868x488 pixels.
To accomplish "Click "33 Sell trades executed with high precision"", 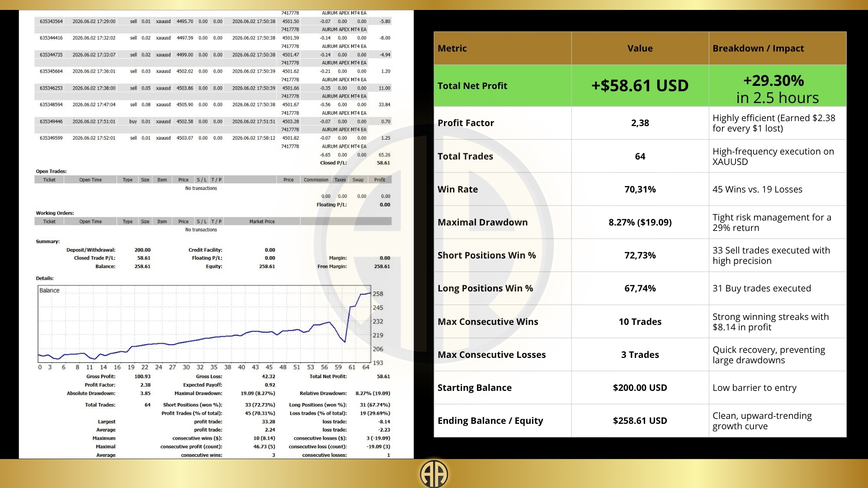I will click(x=771, y=255).
